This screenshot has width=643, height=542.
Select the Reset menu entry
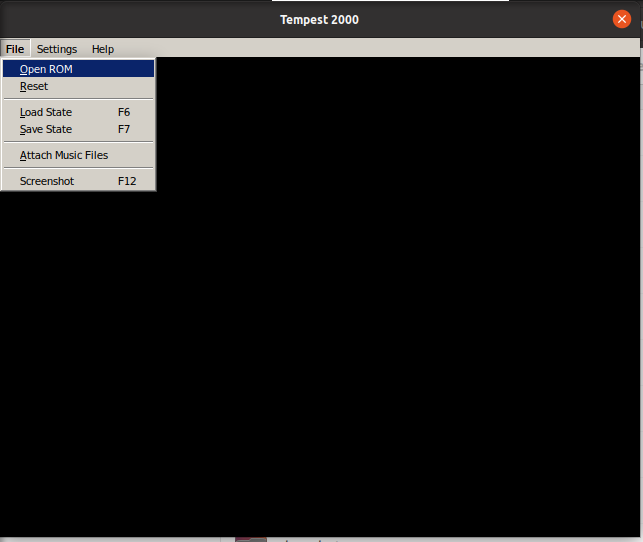(x=34, y=87)
